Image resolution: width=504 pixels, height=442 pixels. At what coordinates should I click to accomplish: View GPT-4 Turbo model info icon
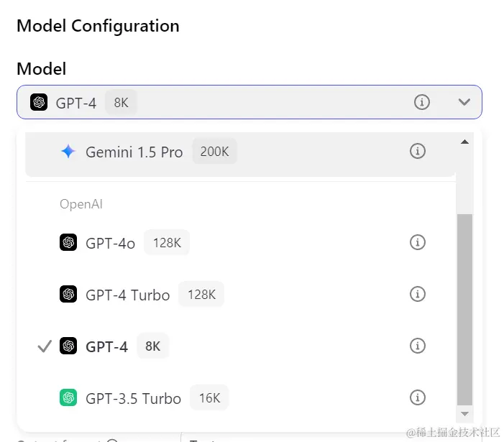point(418,294)
